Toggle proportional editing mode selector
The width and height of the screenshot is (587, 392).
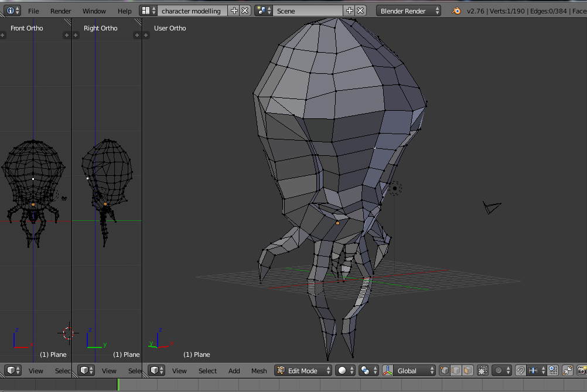501,371
